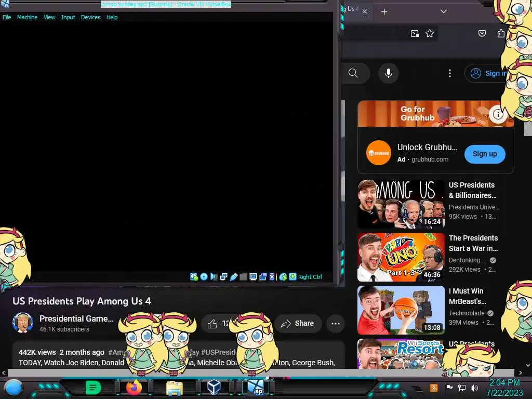Open the Machine menu in VirtualBox
Screen dimensions: 532x399
(27, 17)
